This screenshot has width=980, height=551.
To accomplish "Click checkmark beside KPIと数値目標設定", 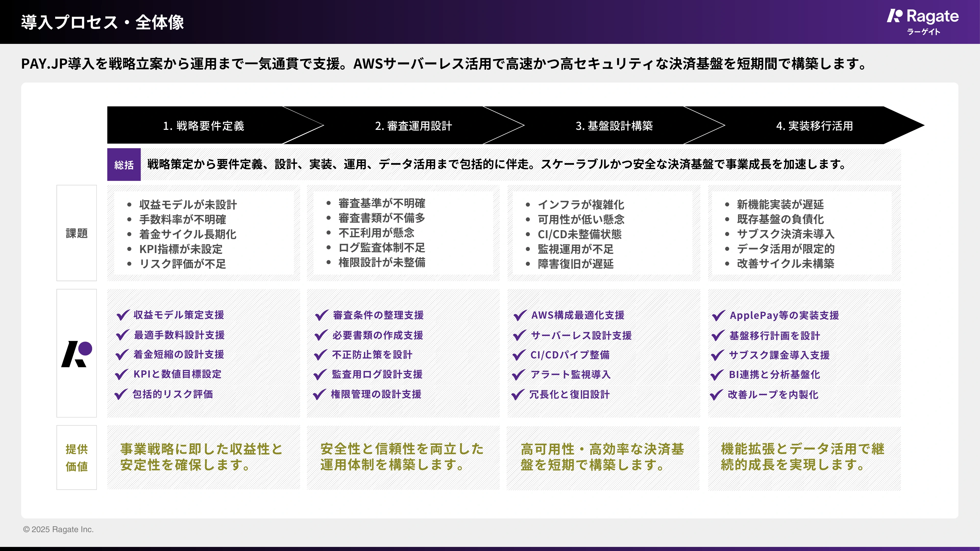I will click(122, 374).
